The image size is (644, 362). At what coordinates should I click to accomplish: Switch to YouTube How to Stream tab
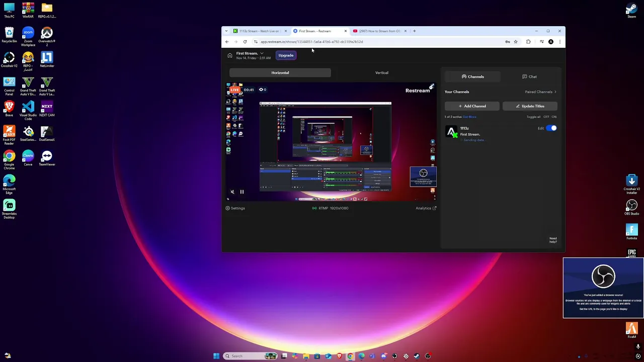[x=380, y=31]
